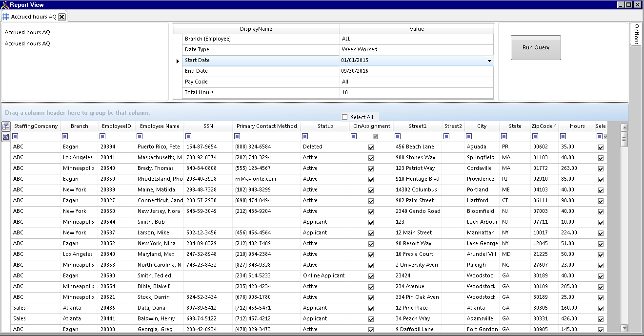Open the Options side panel tab
644x336 pixels.
[636, 34]
